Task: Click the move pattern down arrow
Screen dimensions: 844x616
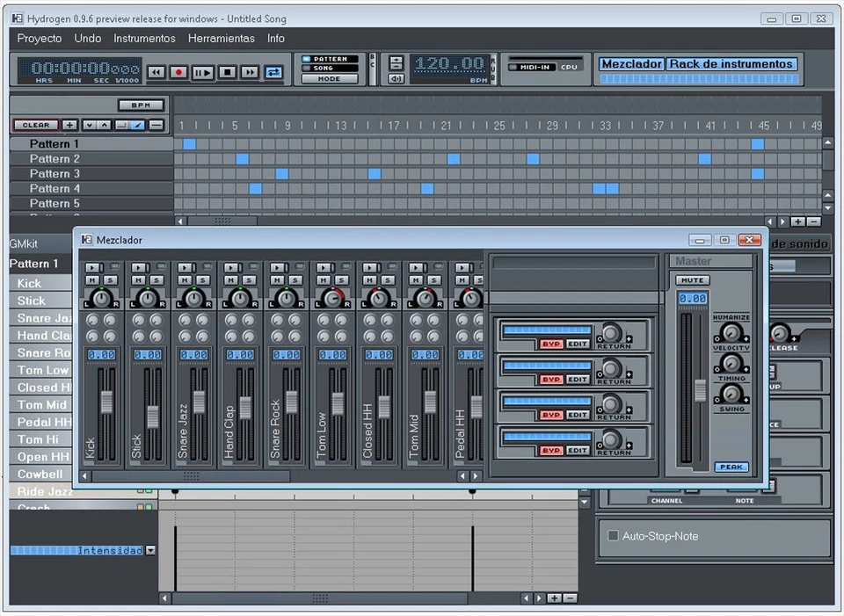Action: (90, 125)
